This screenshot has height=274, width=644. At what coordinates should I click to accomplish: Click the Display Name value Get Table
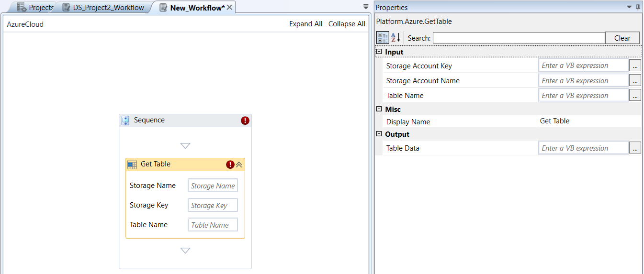pyautogui.click(x=554, y=121)
